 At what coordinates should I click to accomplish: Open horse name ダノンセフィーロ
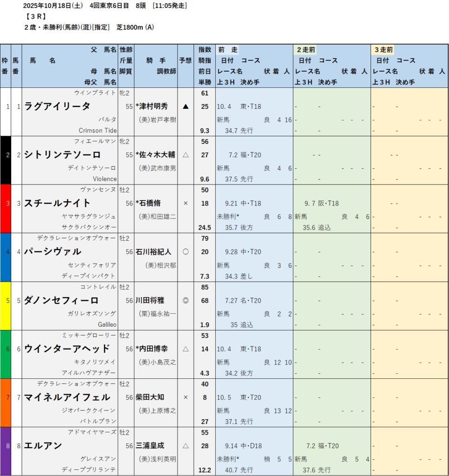click(61, 300)
